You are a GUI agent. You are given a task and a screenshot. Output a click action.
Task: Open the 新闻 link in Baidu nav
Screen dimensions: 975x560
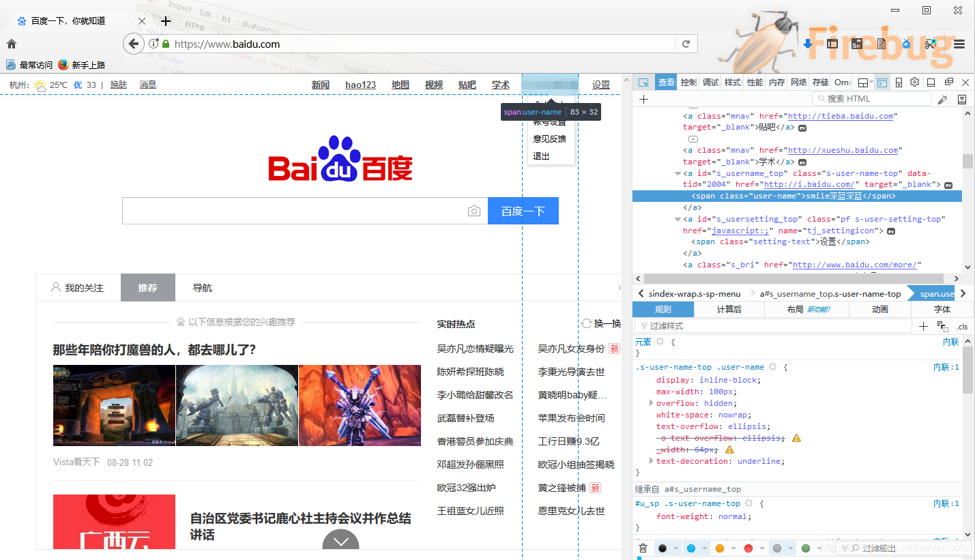click(321, 85)
